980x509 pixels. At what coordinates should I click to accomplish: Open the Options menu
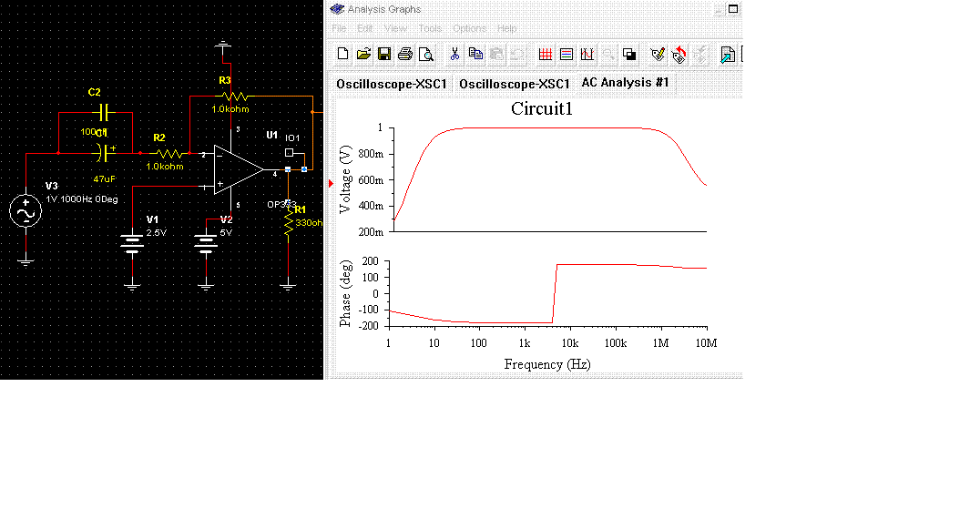click(x=469, y=29)
